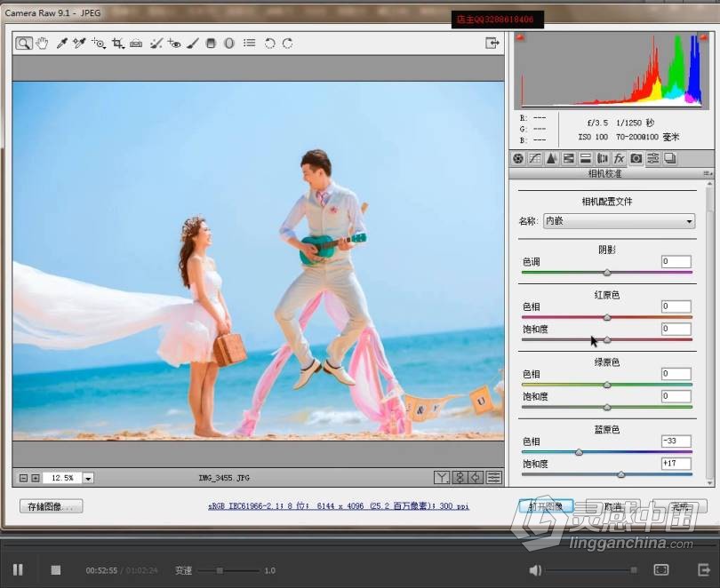This screenshot has width=720, height=588.
Task: Focus the 阴影 色调 value field
Action: [x=676, y=261]
